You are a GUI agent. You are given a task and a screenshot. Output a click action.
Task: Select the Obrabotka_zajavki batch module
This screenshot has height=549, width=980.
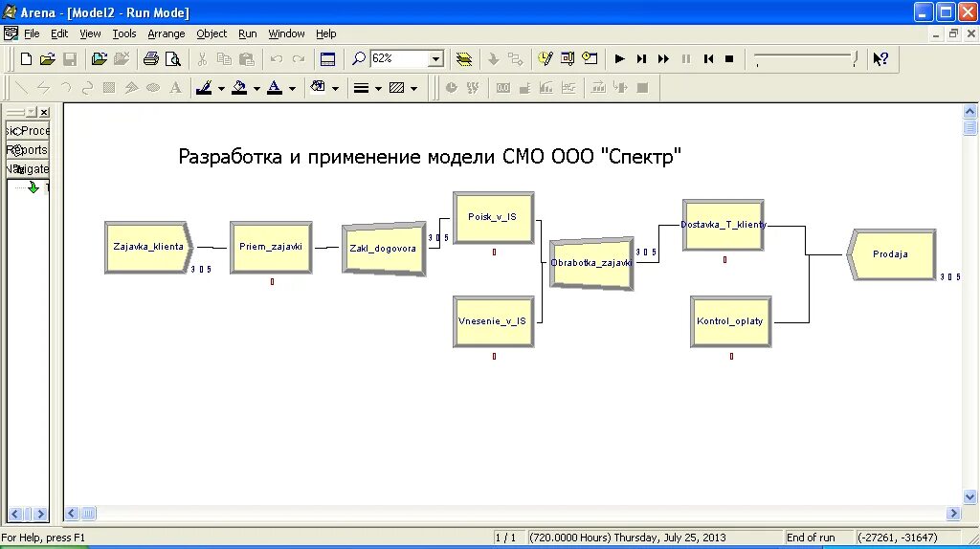coord(591,264)
